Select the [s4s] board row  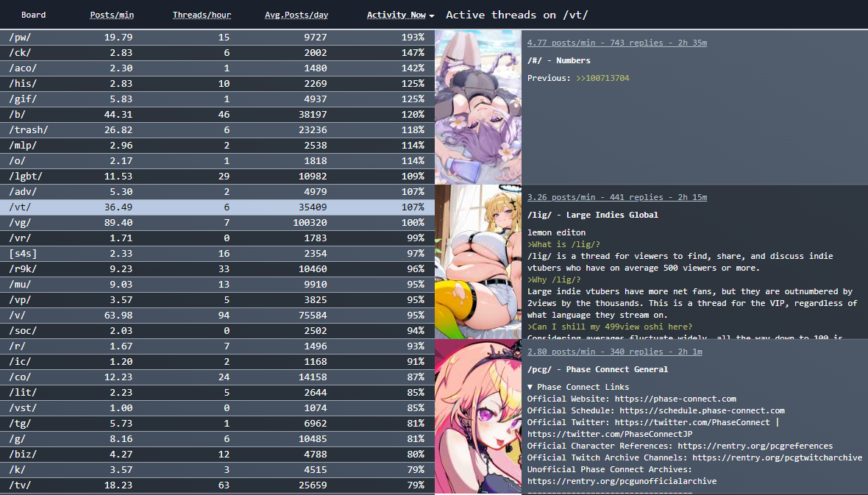(x=217, y=254)
